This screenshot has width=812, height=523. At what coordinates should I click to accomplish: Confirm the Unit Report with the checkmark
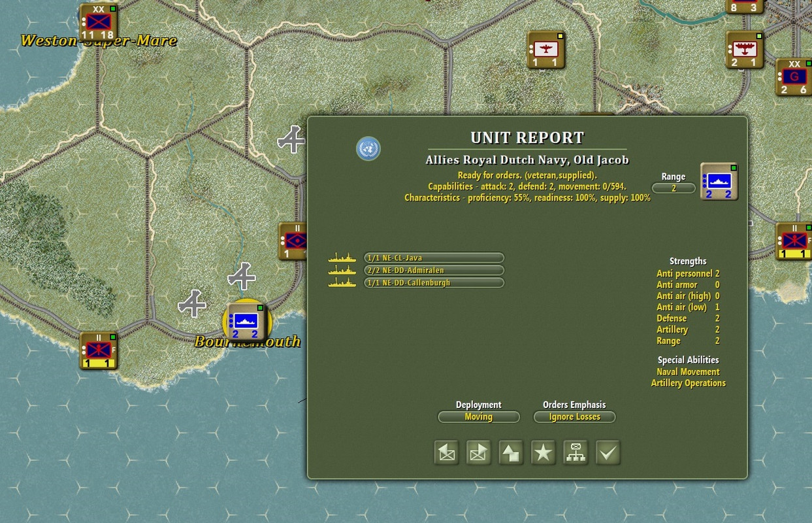tap(608, 452)
